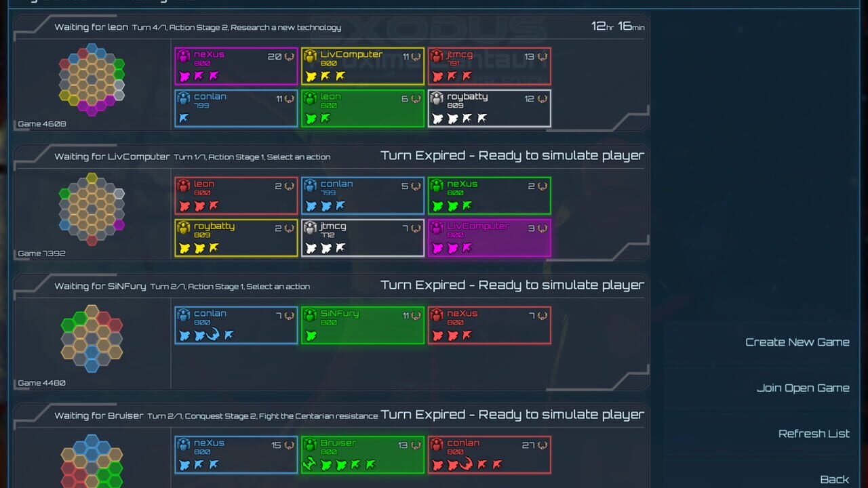Open the Game 4608 hex map thumbnail
Image resolution: width=868 pixels, height=488 pixels.
(x=92, y=80)
